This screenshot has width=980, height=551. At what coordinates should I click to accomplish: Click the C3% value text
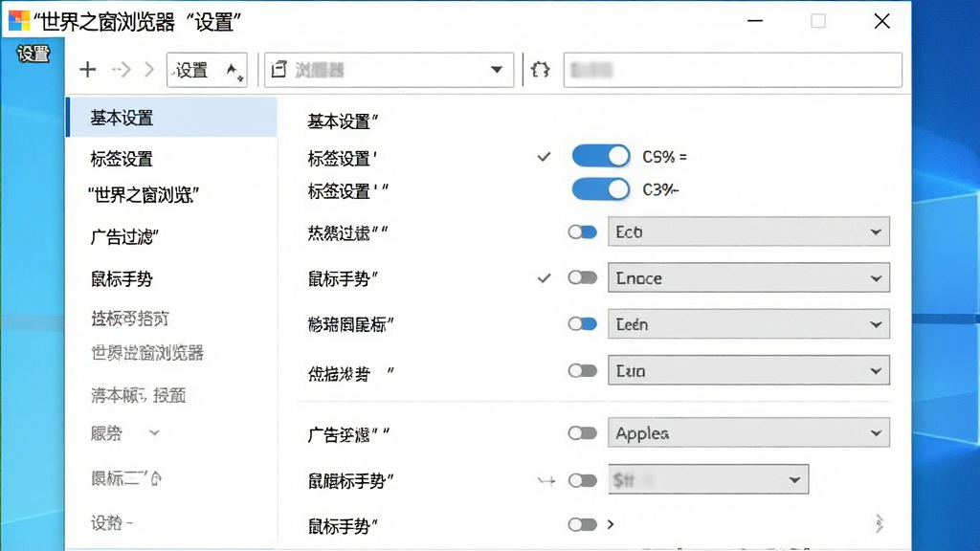pyautogui.click(x=660, y=189)
